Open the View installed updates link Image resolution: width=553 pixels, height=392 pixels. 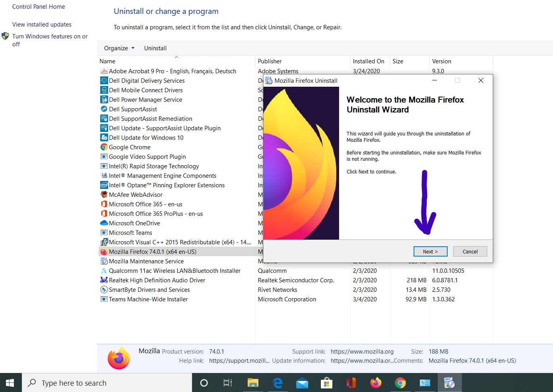[x=42, y=25]
